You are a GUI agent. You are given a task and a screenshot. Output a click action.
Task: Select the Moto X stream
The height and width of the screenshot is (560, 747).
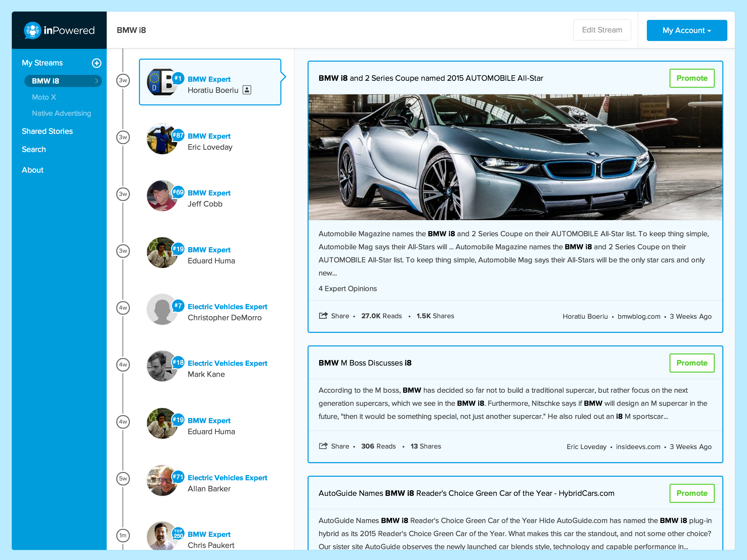pyautogui.click(x=44, y=97)
